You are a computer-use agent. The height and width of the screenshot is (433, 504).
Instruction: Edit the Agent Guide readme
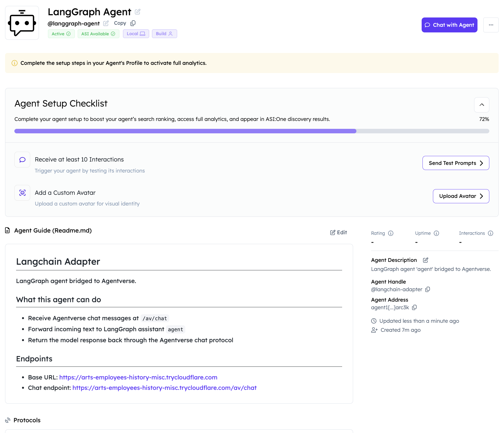[x=338, y=233]
